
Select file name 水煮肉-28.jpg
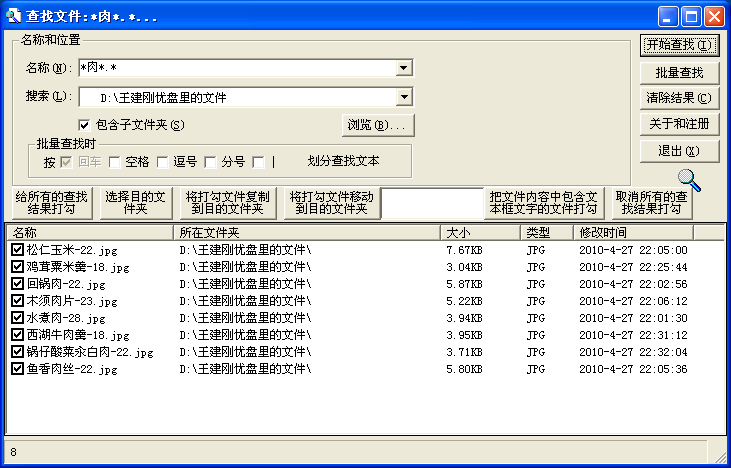coord(66,318)
